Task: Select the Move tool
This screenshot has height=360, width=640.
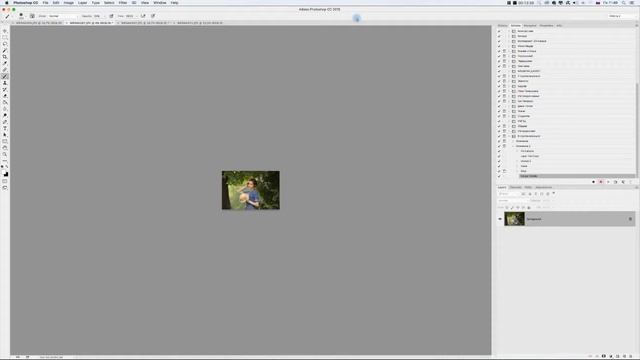Action: click(x=5, y=31)
